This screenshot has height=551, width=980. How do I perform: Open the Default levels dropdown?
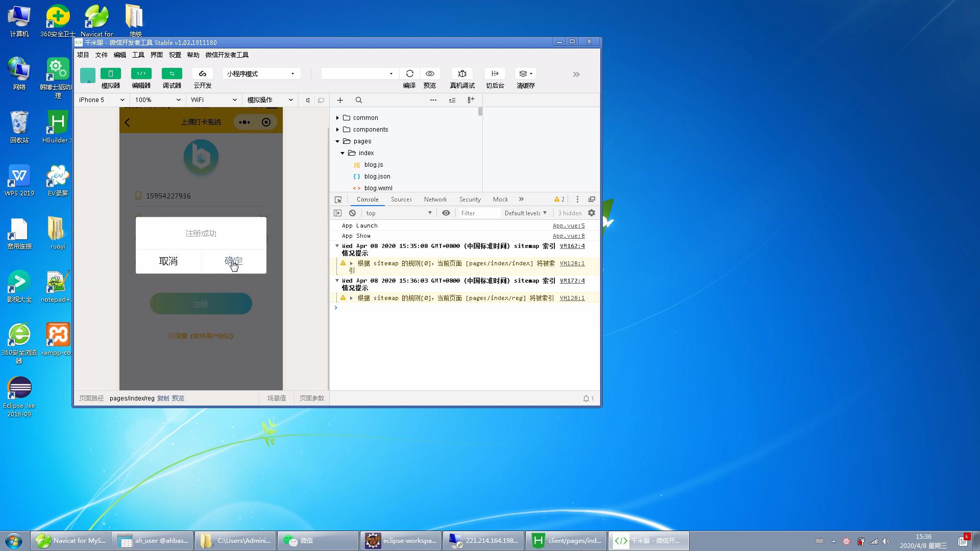coord(525,213)
